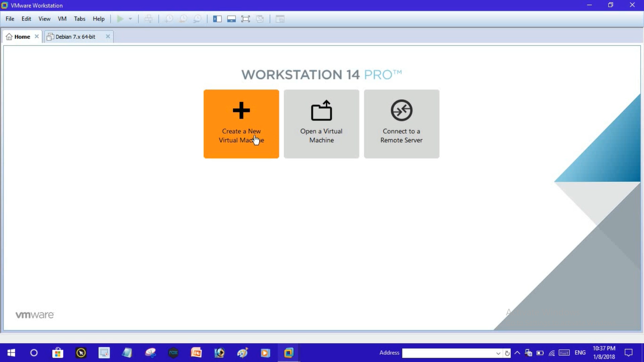644x362 pixels.
Task: Click the folder icon on the Open tile
Action: point(322,110)
